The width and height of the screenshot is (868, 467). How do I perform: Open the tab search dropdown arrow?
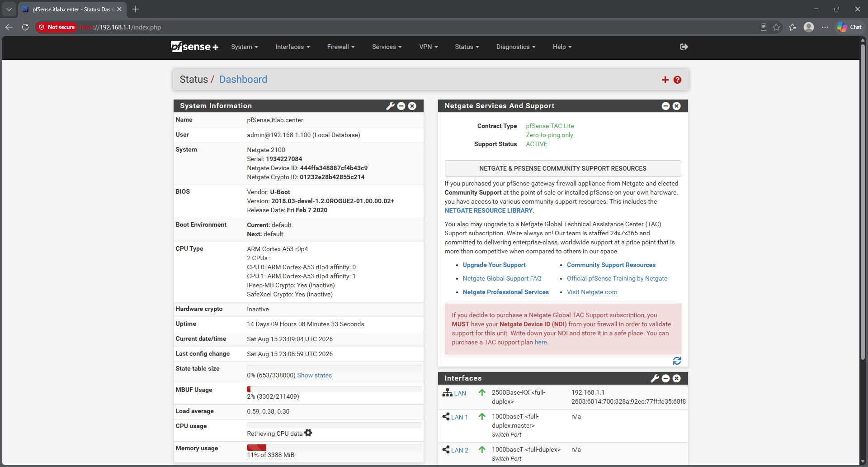(x=9, y=9)
